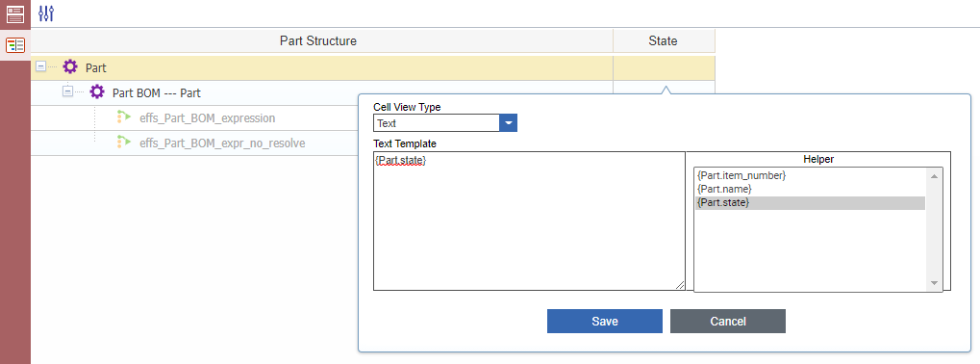Click inside the Text Template area
This screenshot has height=364, width=980.
coord(529,221)
